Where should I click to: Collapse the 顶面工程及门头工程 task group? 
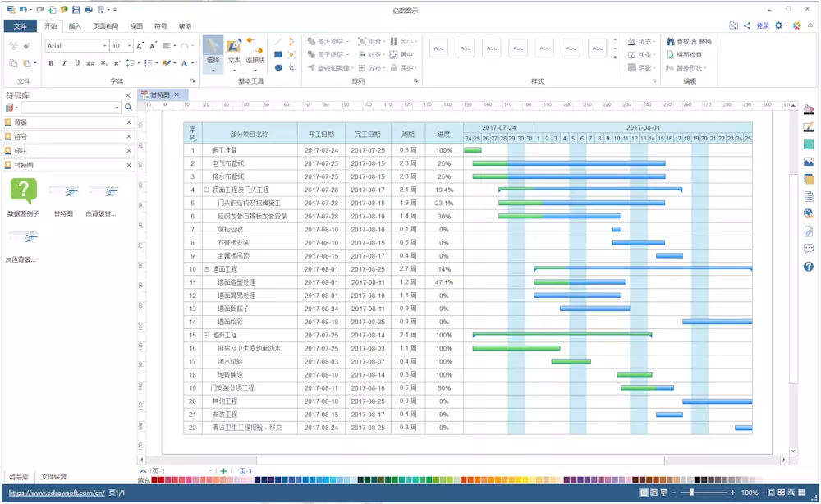tap(206, 190)
